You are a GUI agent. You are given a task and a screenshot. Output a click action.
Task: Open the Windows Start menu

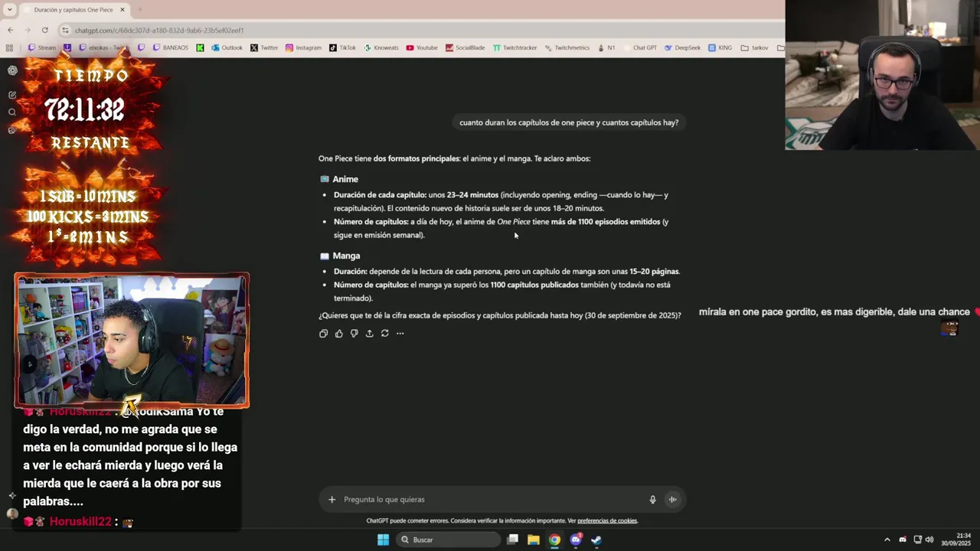[x=383, y=540]
